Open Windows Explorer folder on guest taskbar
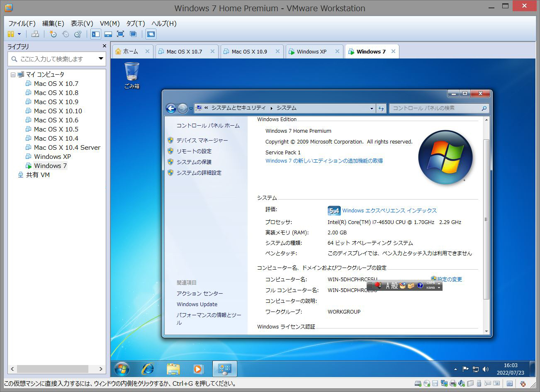Screen dimensions: 540x392 [173, 368]
